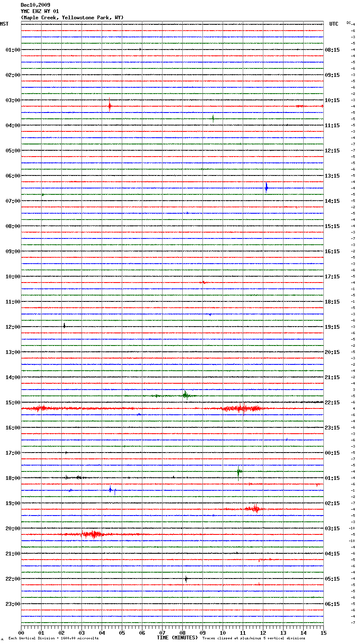
Task: Select the '06:00' MST time label
Action: (x=13, y=176)
